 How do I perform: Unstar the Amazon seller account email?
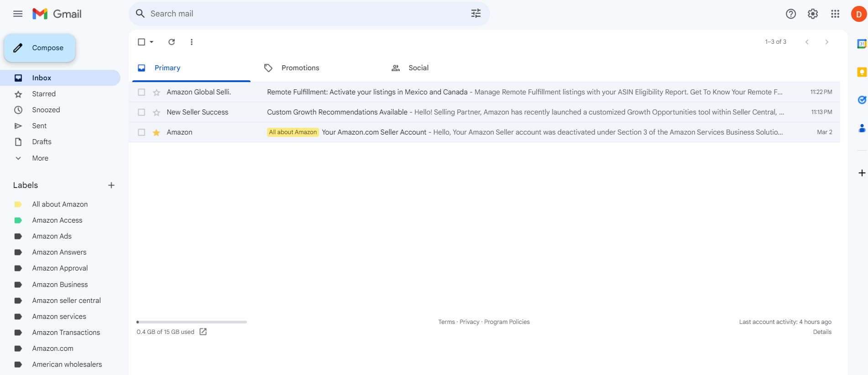(x=157, y=132)
